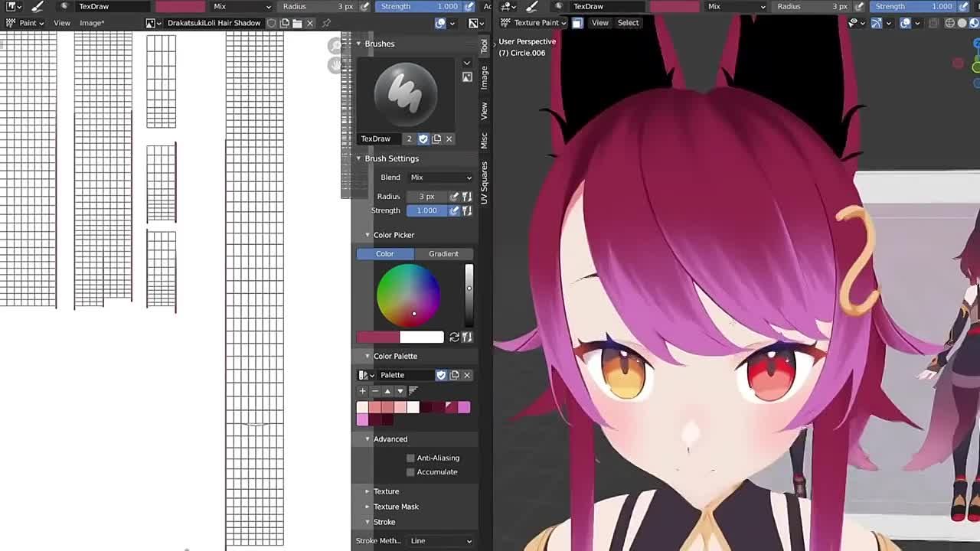The image size is (980, 551).
Task: Switch to the UV Squares sidebar tab
Action: coord(484,182)
